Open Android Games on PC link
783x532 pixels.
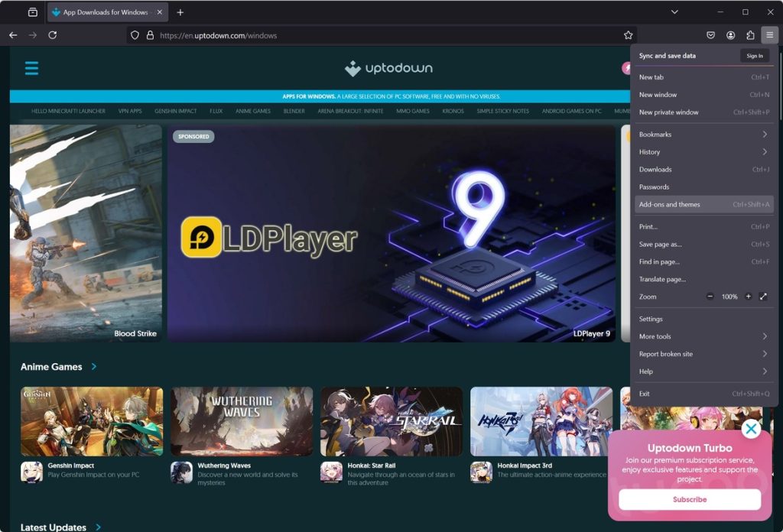point(571,111)
